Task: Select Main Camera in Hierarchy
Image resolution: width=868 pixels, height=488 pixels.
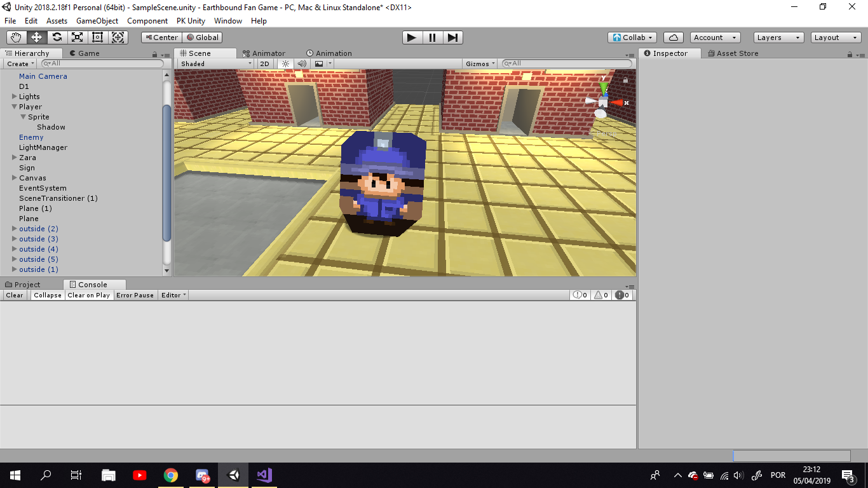Action: point(43,76)
